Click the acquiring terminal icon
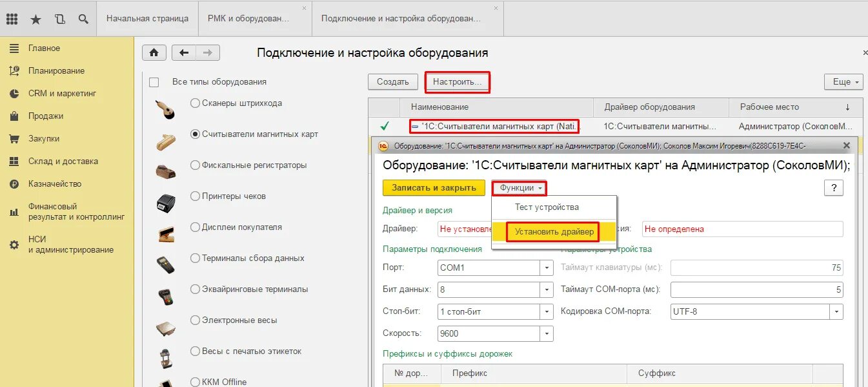Viewport: 868px width, 387px height. [166, 297]
